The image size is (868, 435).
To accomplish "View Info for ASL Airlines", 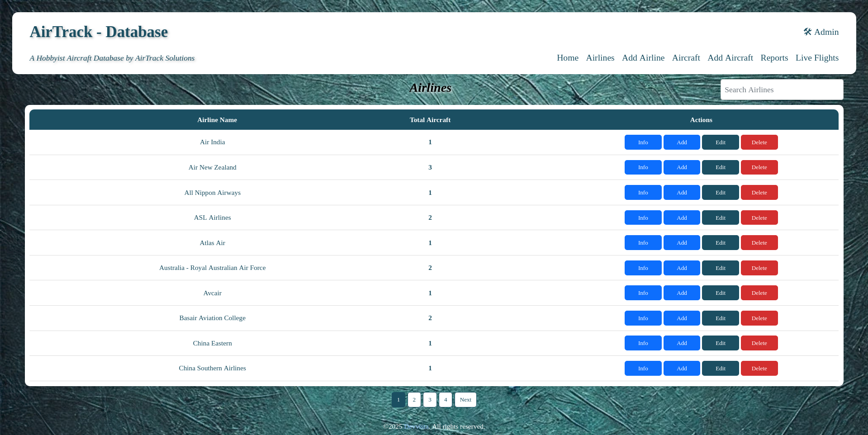I will pos(643,217).
